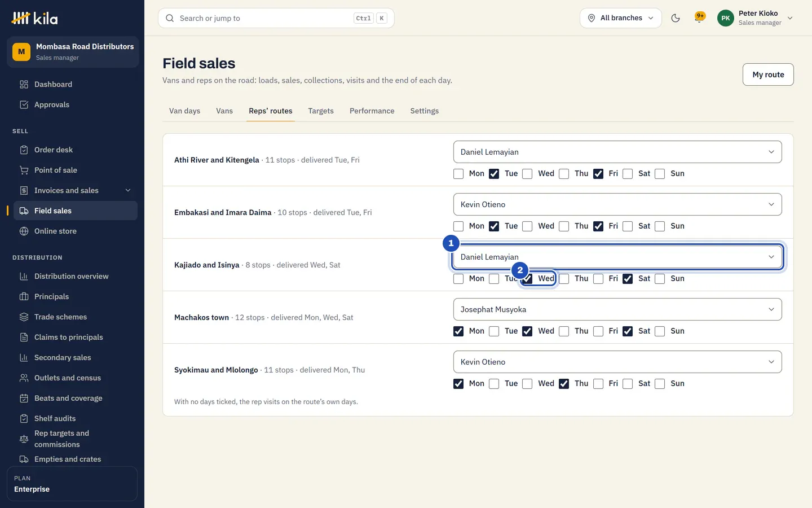Image resolution: width=812 pixels, height=508 pixels.
Task: Open the Dashboard icon in sidebar
Action: [x=24, y=85]
